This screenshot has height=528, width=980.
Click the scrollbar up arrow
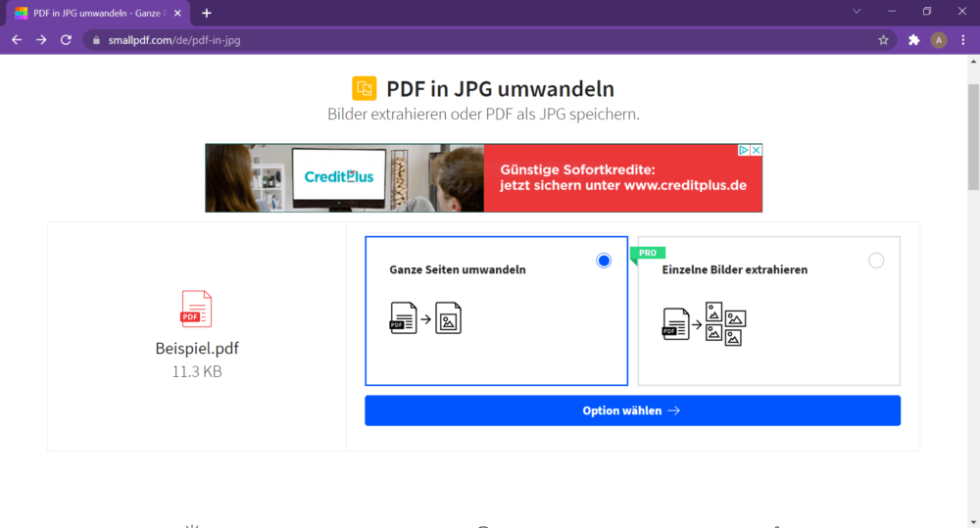(973, 62)
